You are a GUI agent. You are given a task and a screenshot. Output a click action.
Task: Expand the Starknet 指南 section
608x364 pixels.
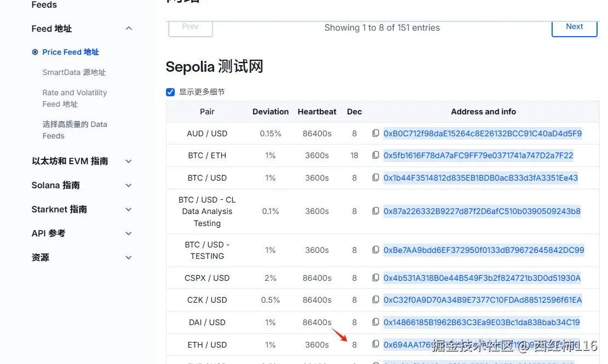129,209
